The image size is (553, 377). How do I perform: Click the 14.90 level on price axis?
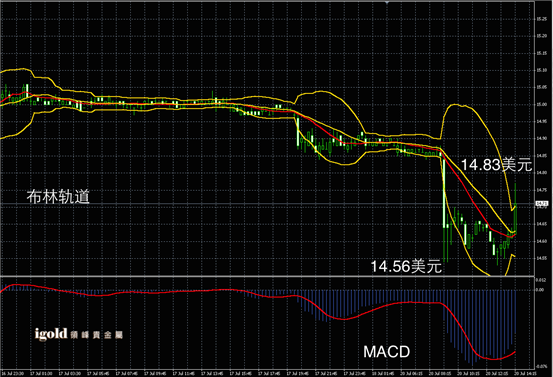point(542,139)
